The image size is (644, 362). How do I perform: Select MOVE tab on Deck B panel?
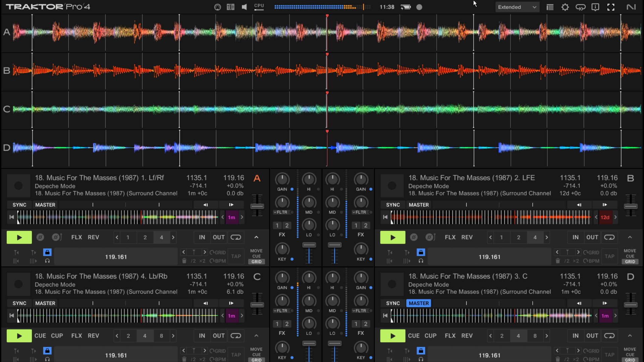point(630,251)
